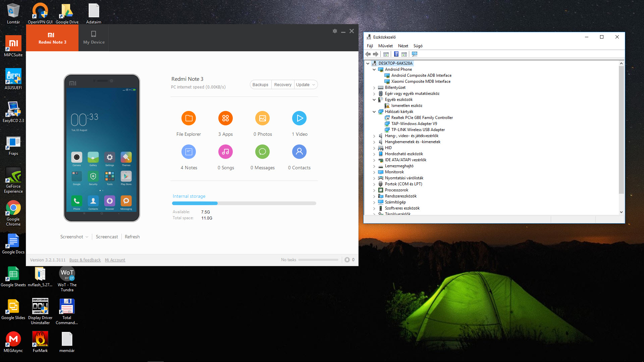The width and height of the screenshot is (644, 362).
Task: Select the MEGAsync desktop icon
Action: 13,342
